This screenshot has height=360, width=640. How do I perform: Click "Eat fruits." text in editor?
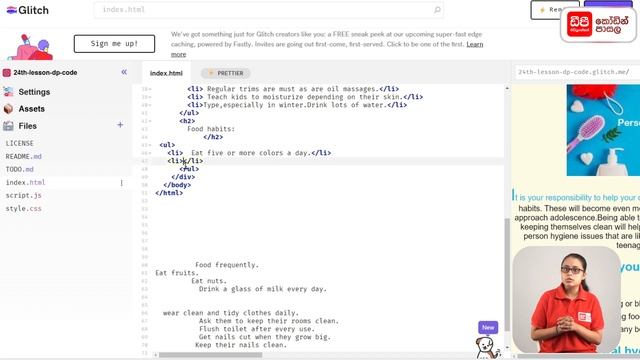pyautogui.click(x=177, y=273)
